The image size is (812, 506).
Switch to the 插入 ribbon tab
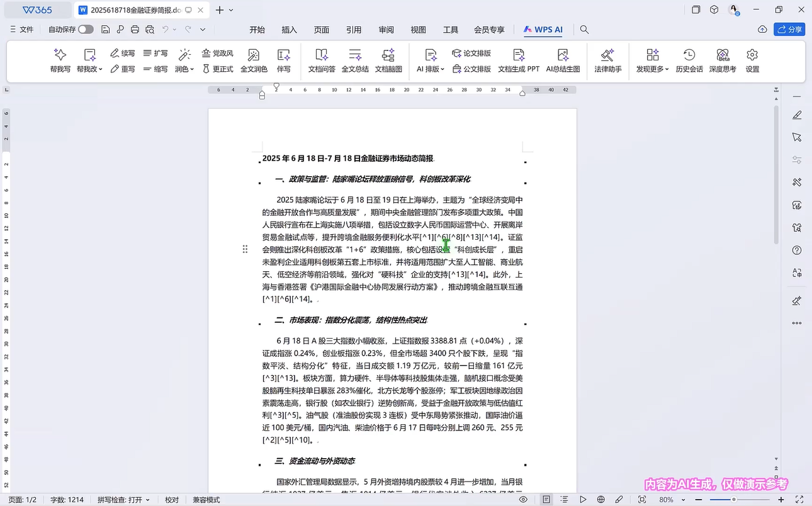[x=289, y=30]
